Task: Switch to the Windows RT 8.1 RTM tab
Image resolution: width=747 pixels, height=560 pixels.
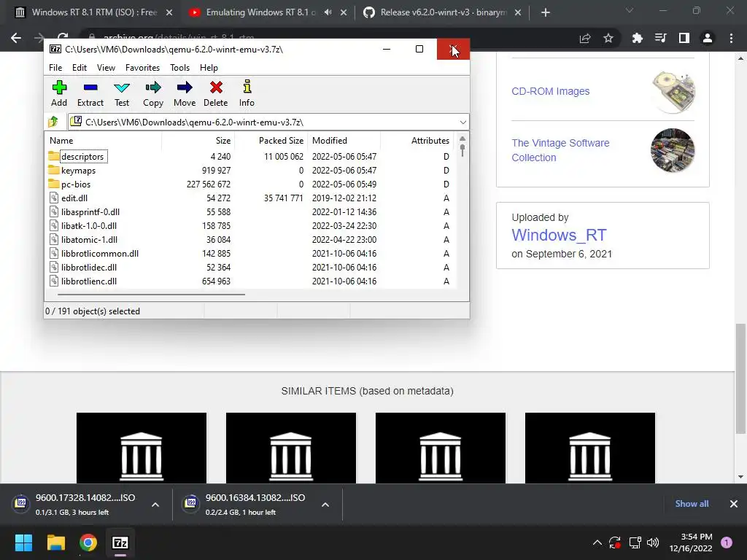Action: 94,12
